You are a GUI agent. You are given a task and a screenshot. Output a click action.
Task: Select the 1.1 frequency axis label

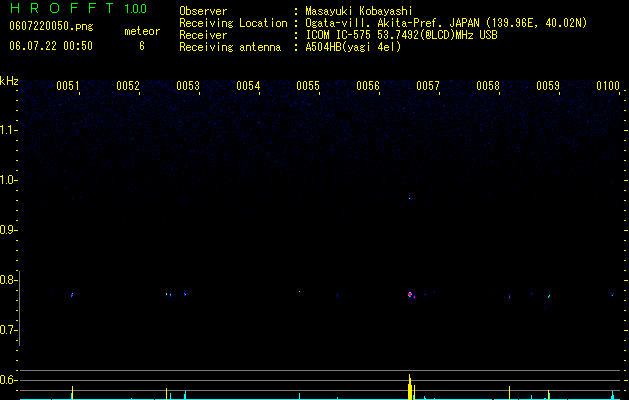click(8, 130)
